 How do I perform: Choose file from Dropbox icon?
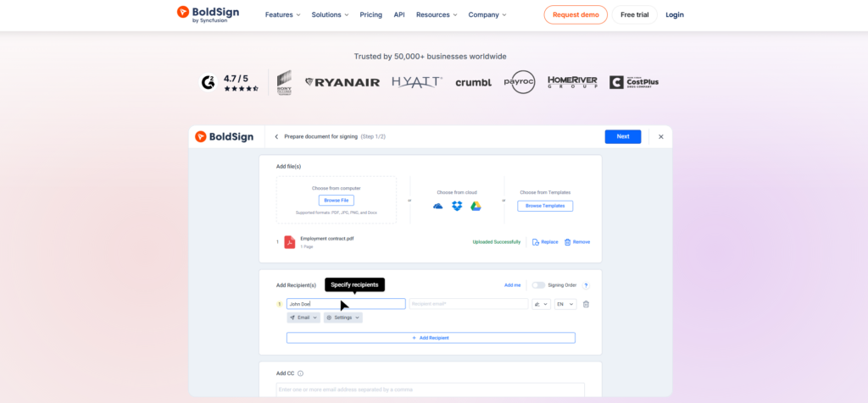(x=458, y=206)
